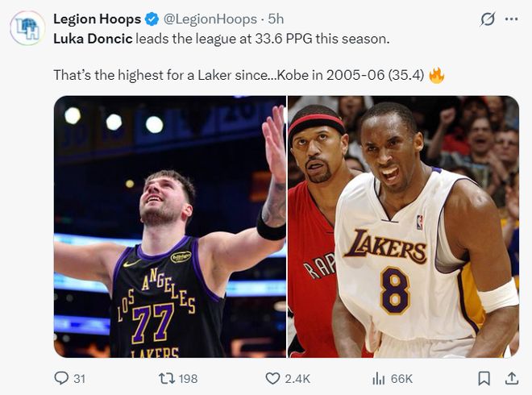Click the blue verified badge
The image size is (532, 395).
[151, 19]
